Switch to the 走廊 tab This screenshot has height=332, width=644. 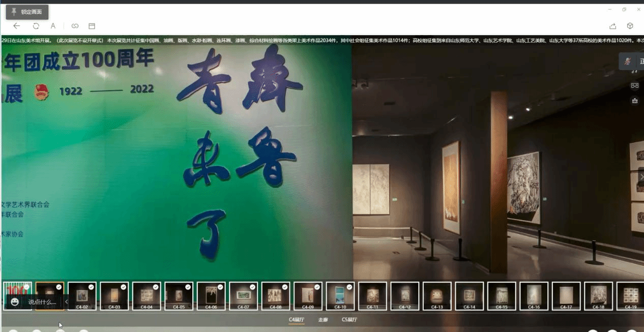click(323, 320)
